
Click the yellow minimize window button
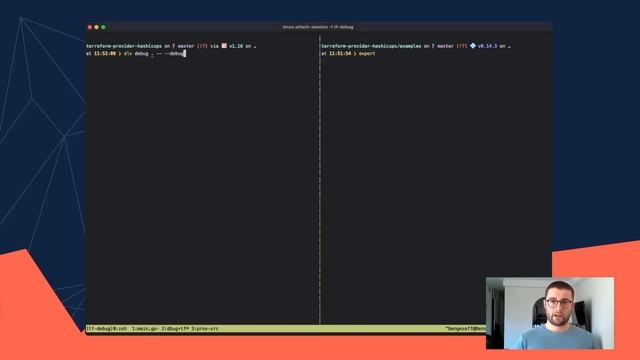[x=97, y=27]
